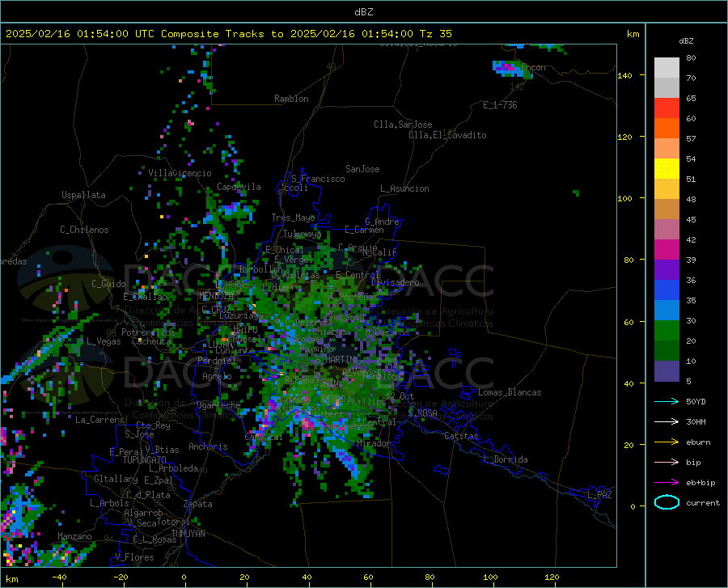The width and height of the screenshot is (728, 588).
Task: Click the dBZ title at top
Action: pyautogui.click(x=363, y=12)
